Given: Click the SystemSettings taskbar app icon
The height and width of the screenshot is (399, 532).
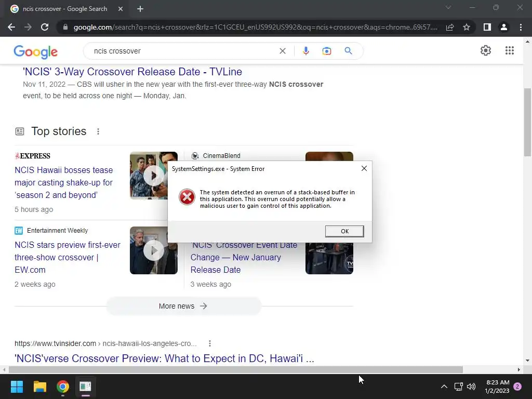Looking at the screenshot, I should (86, 387).
